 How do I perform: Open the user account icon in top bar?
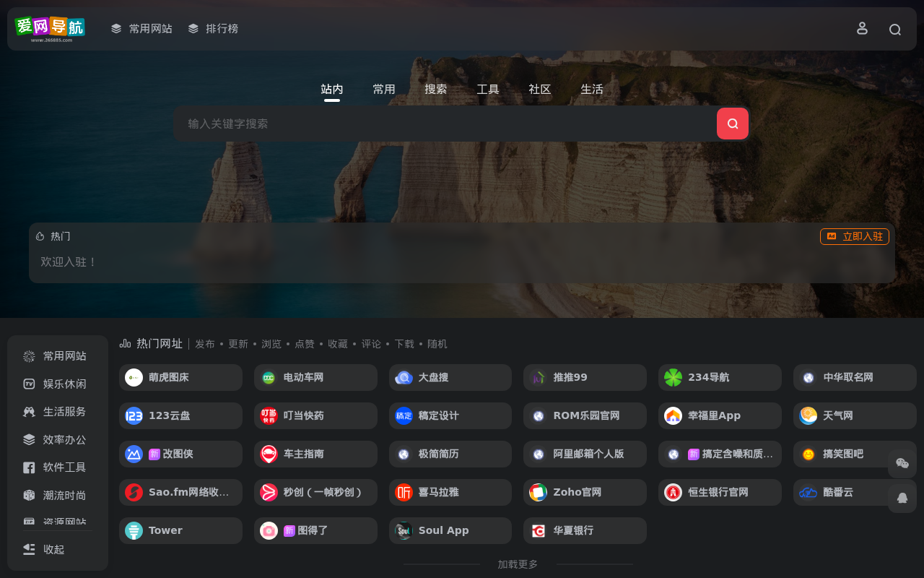pos(862,28)
